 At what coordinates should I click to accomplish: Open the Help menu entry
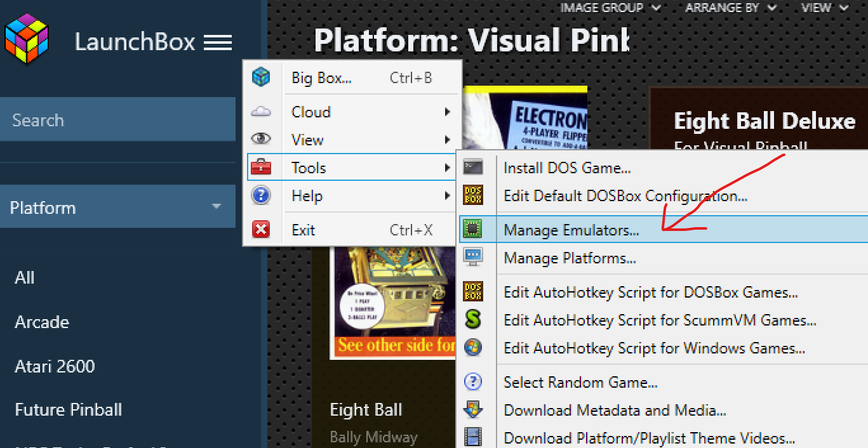point(352,195)
